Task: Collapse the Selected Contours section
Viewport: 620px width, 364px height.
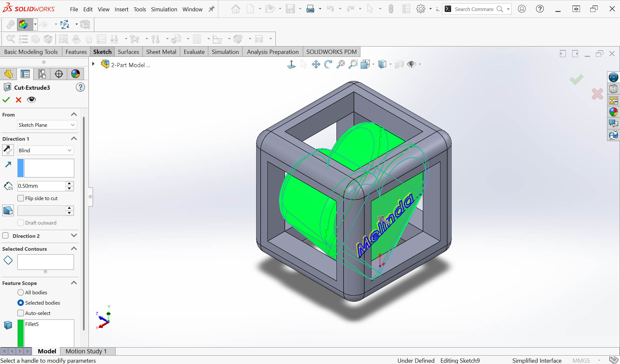Action: (x=74, y=248)
